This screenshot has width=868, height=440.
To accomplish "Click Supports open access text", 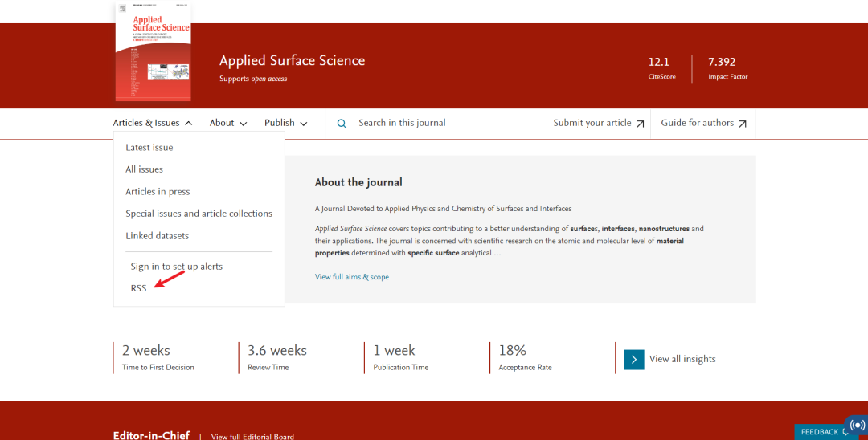I will 253,79.
